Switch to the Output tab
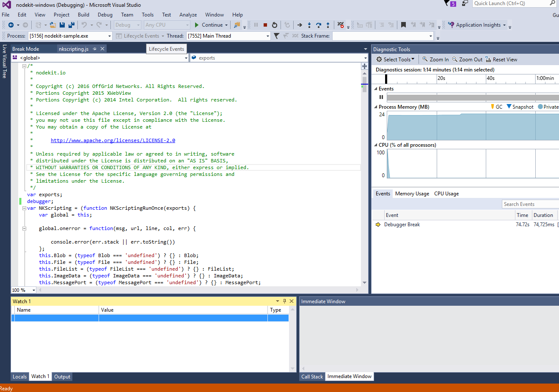This screenshot has width=559, height=392. 62,377
